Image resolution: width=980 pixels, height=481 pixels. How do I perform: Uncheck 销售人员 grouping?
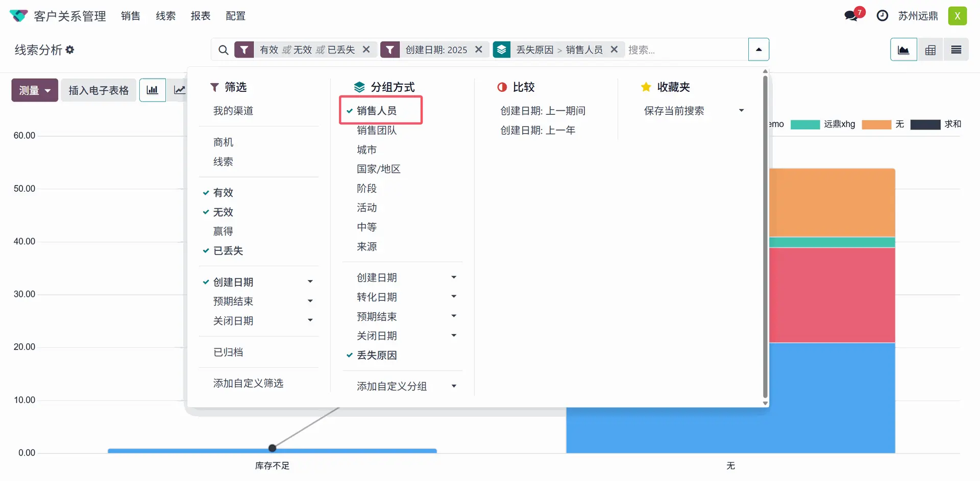(x=377, y=111)
